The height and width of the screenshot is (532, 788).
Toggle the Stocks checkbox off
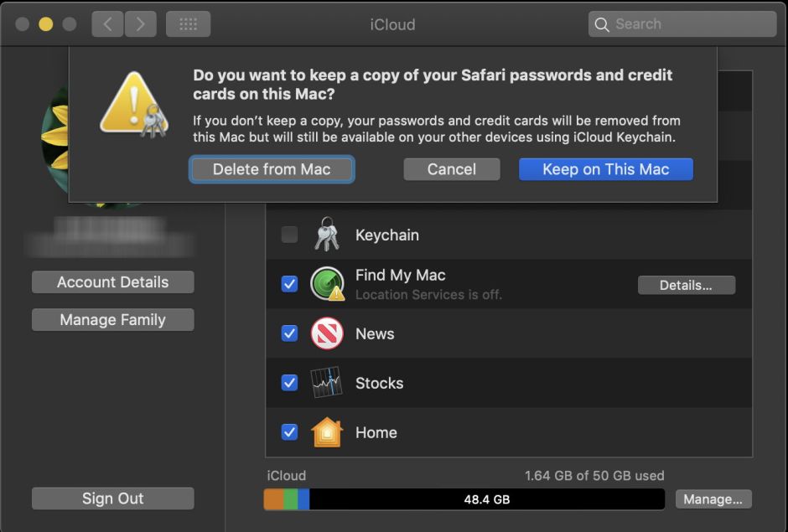(289, 383)
